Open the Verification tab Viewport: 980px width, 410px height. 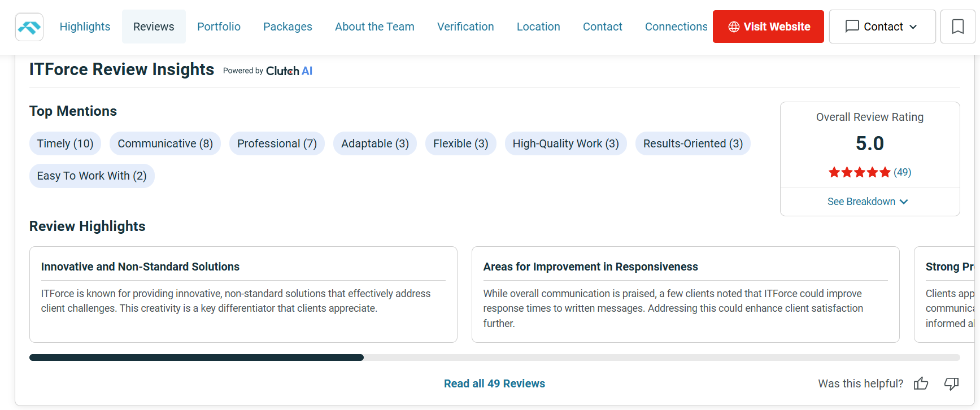(465, 27)
